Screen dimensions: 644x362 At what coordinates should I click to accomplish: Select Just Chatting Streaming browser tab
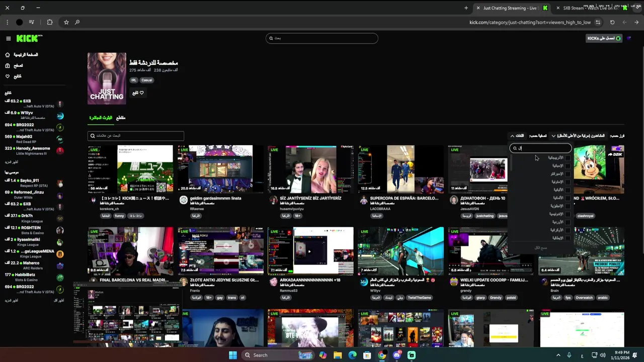click(x=511, y=8)
